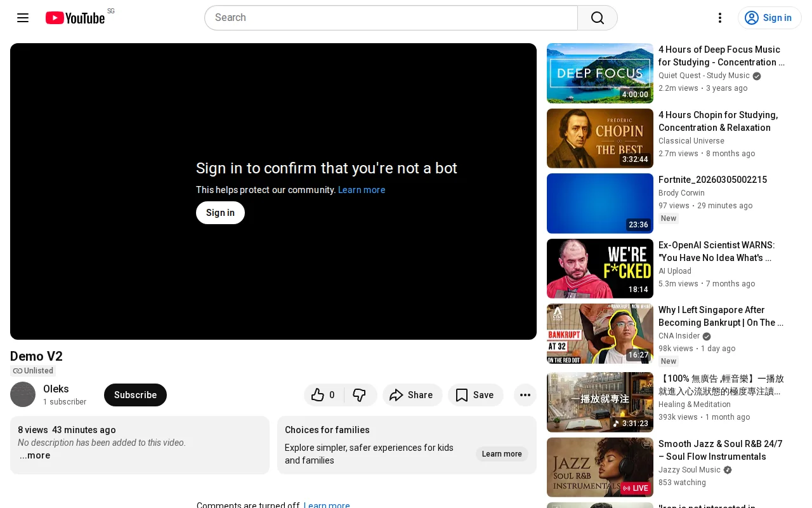Click the 'CNA Insider' channel name
The image size is (812, 508).
tap(679, 336)
